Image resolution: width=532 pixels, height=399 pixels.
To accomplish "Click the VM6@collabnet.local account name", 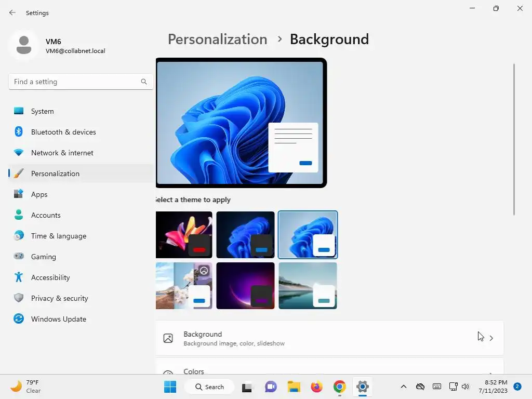I will pyautogui.click(x=75, y=51).
